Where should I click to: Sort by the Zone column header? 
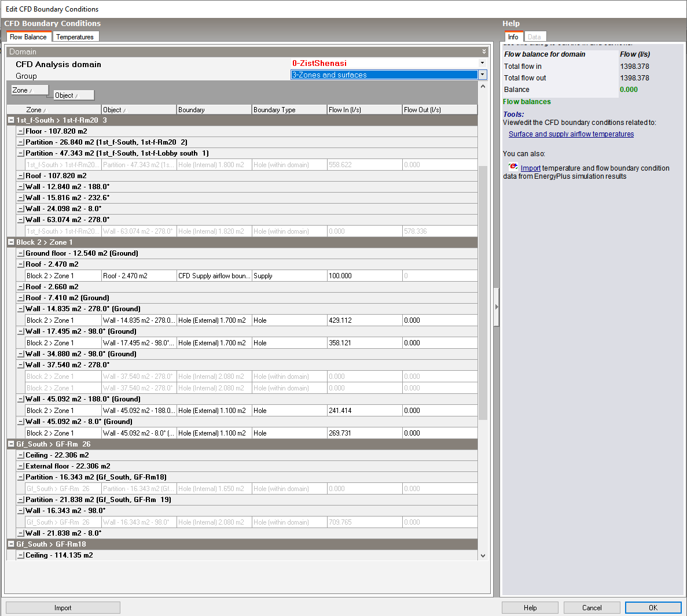pos(54,110)
